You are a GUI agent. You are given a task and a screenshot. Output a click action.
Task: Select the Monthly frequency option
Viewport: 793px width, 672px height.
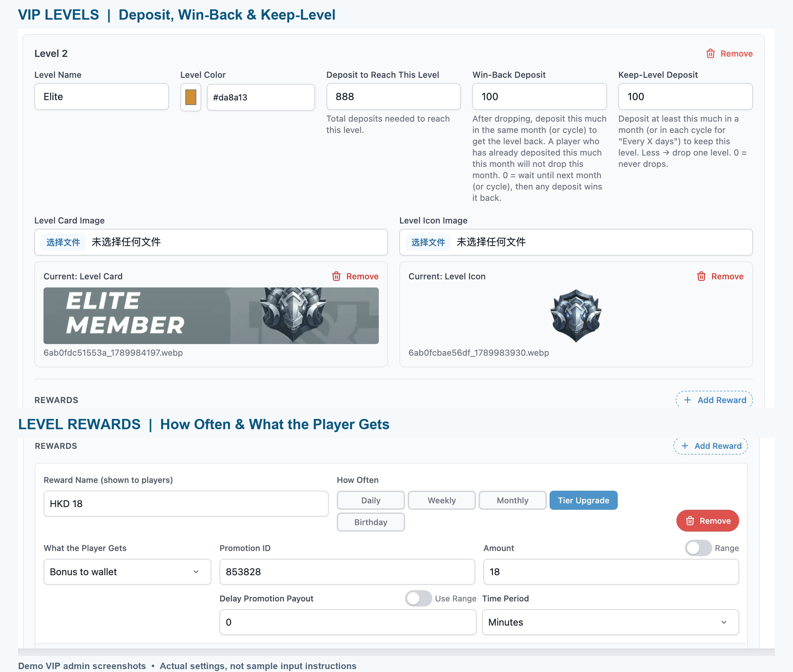(512, 500)
